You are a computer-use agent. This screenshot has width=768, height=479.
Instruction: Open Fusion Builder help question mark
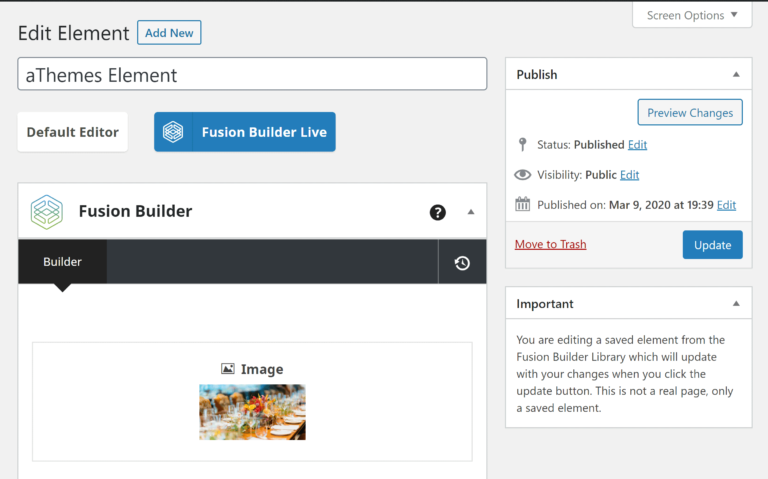(437, 212)
